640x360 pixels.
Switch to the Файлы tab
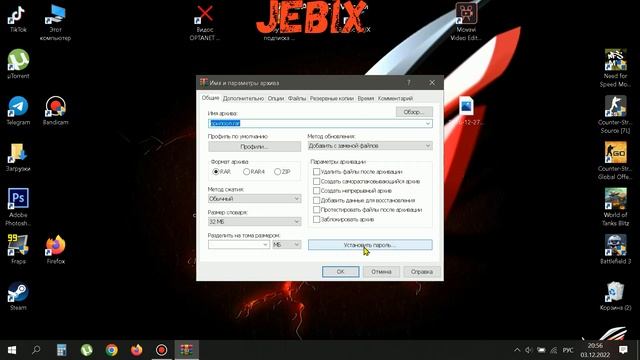click(x=297, y=98)
